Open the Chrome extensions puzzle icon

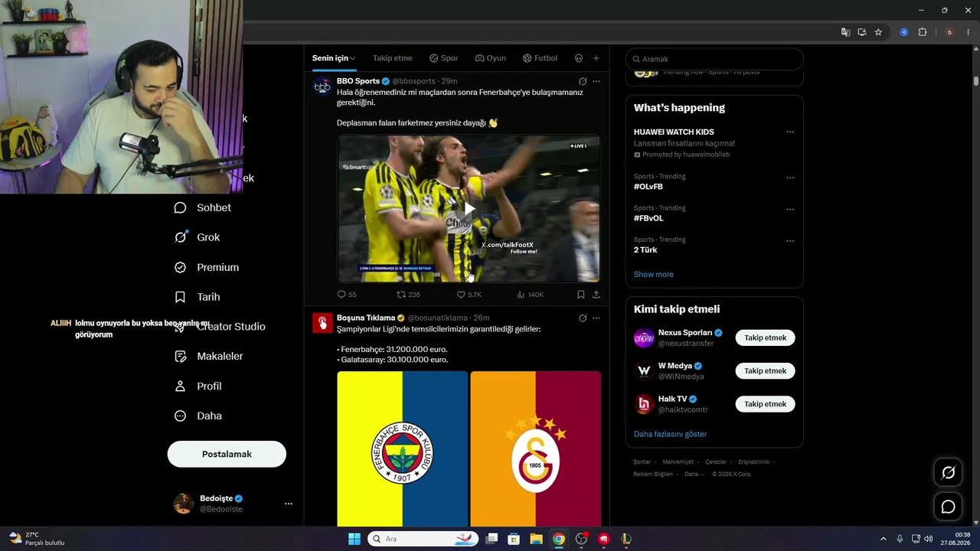click(x=923, y=32)
